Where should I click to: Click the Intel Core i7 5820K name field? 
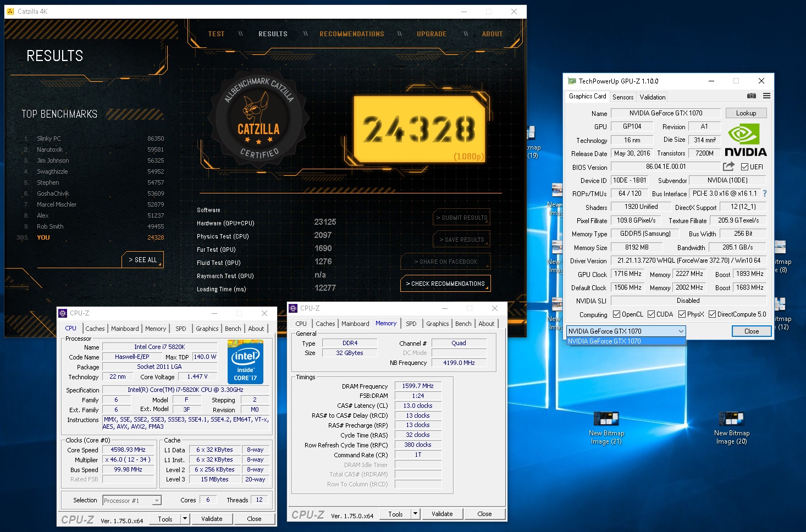point(159,347)
